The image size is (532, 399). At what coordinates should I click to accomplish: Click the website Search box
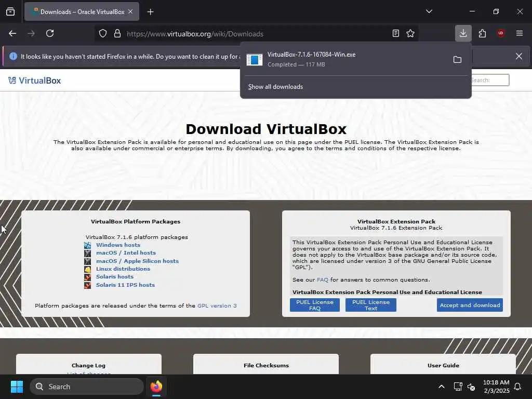pyautogui.click(x=490, y=80)
